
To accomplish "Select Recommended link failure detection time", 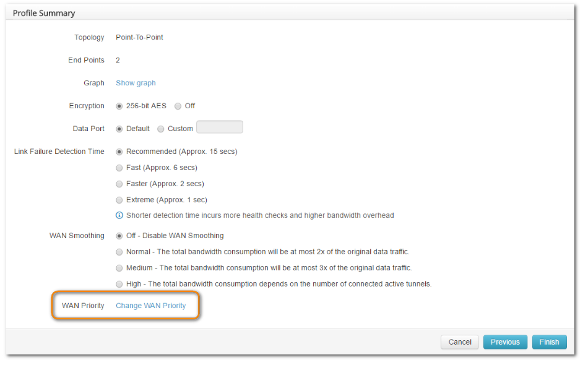I will 119,152.
